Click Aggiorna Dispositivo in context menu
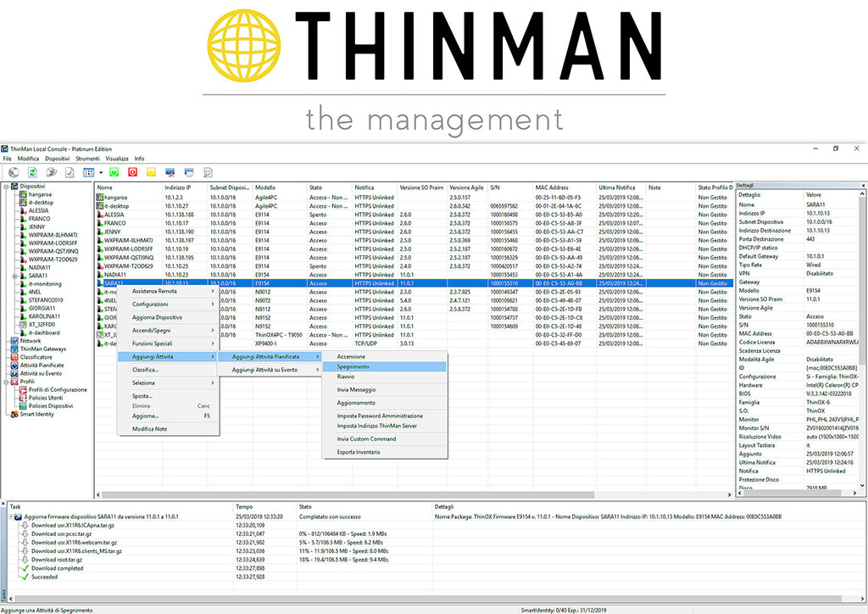Image resolution: width=868 pixels, height=614 pixels. pos(157,317)
